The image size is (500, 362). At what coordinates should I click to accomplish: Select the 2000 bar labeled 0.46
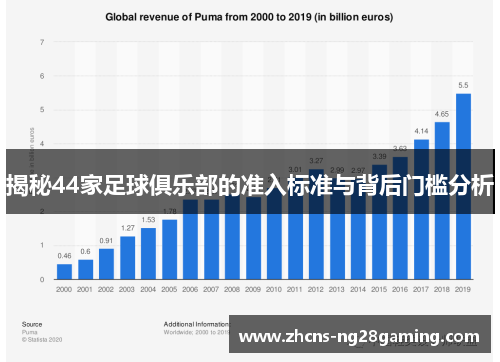[64, 272]
